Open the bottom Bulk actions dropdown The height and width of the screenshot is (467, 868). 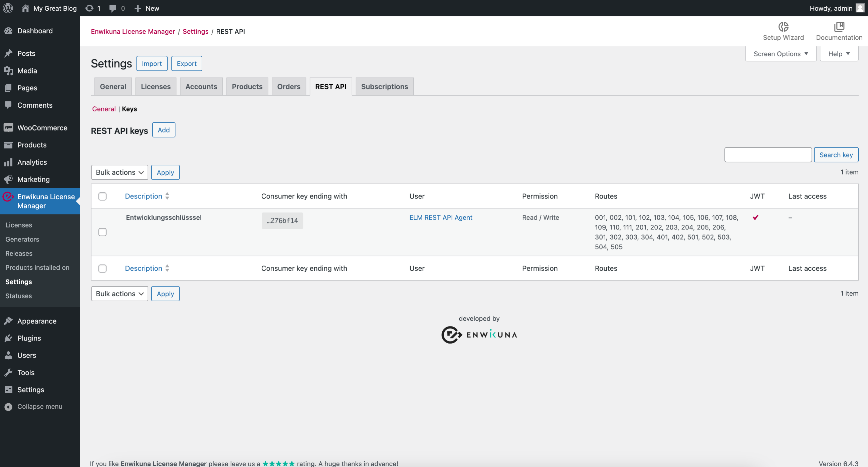click(120, 294)
